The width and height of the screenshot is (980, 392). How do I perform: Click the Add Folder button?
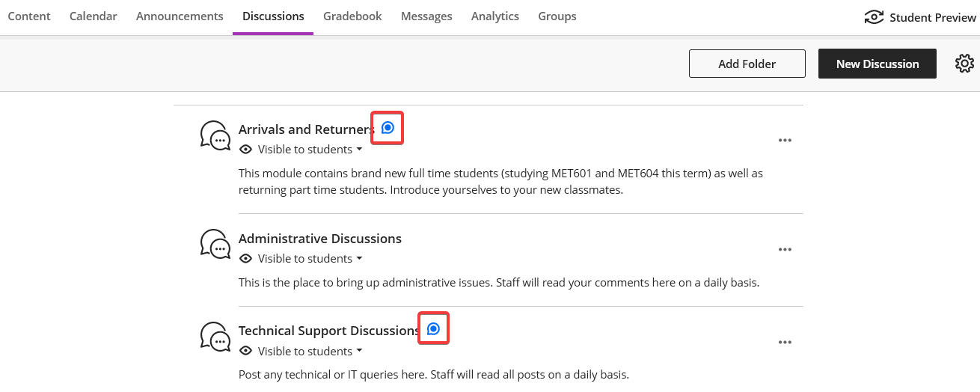pos(747,64)
